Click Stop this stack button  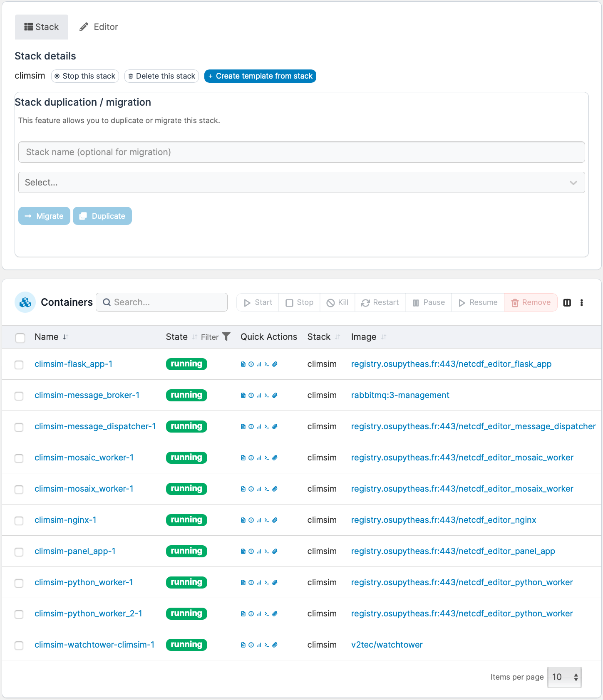click(85, 76)
